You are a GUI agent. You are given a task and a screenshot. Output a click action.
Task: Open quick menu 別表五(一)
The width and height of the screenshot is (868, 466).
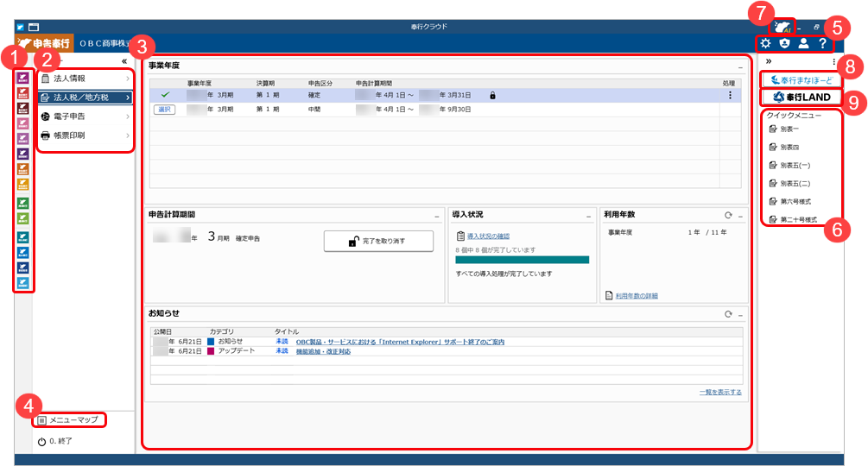click(x=790, y=166)
